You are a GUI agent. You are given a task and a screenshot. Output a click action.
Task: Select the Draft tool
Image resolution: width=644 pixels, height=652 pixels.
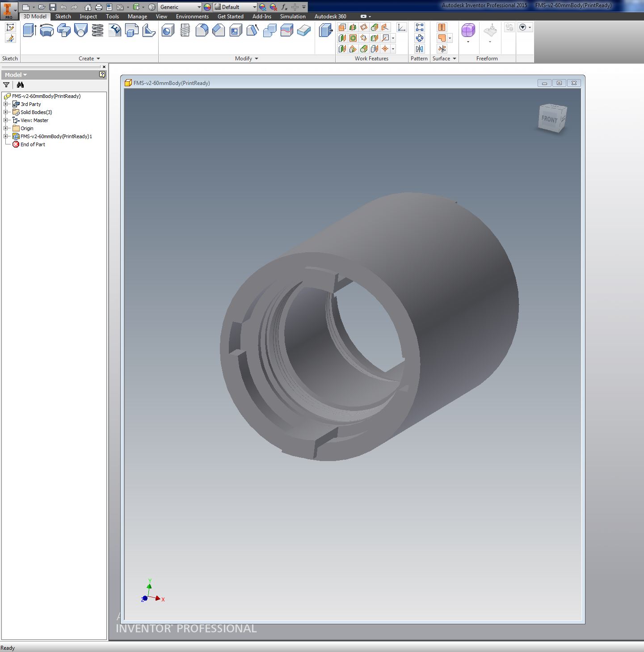253,30
